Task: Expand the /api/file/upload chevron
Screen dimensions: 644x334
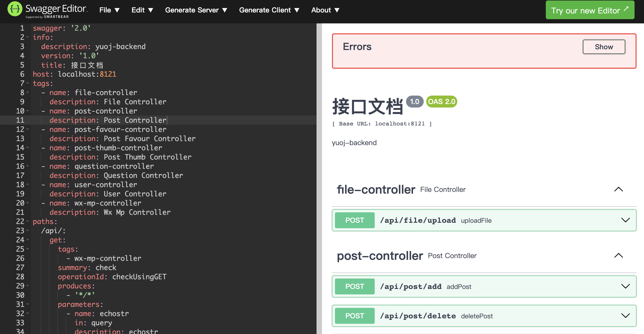Action: (x=625, y=220)
